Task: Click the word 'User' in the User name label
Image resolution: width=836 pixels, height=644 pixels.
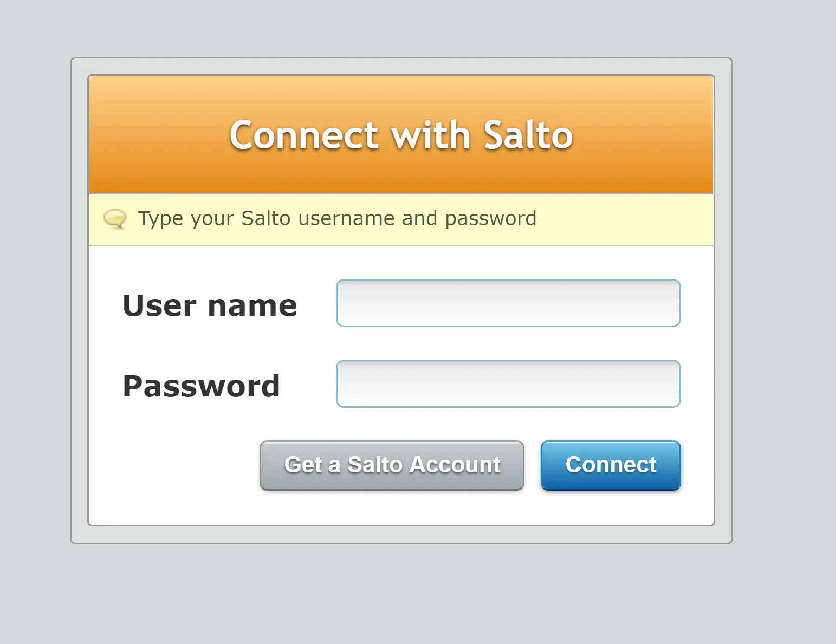Action: 159,305
